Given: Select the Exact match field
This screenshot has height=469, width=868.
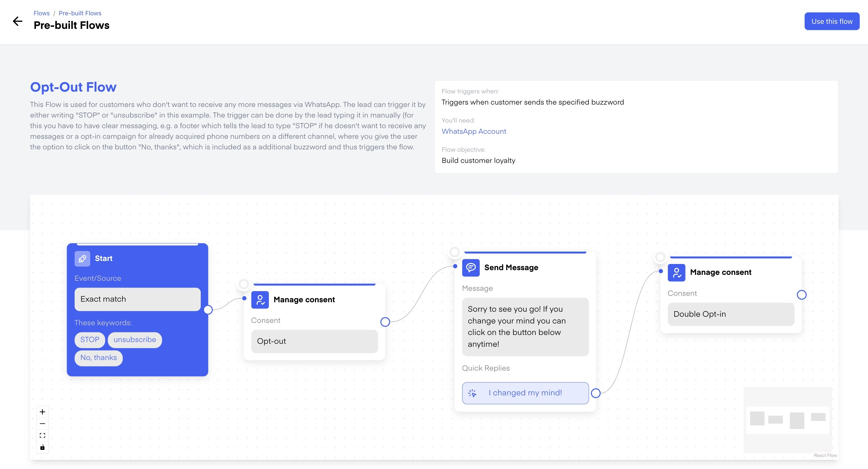Looking at the screenshot, I should coord(137,299).
